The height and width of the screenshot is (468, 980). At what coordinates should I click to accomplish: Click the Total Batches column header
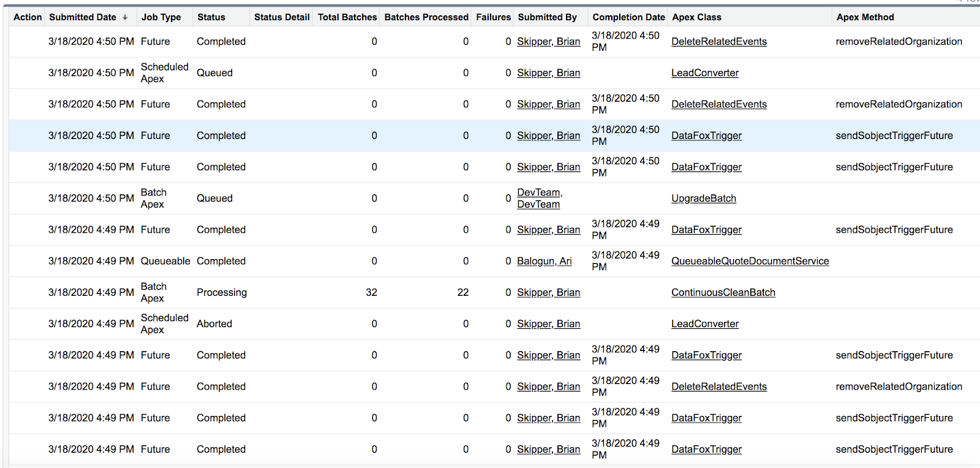click(x=347, y=17)
